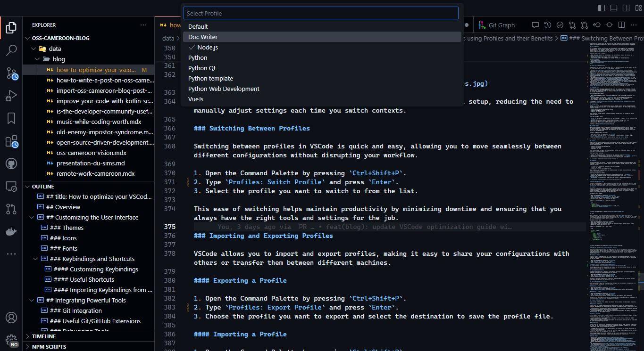Jump to Icons heading in outline
Screen dimensions: 644x351
coord(89,238)
